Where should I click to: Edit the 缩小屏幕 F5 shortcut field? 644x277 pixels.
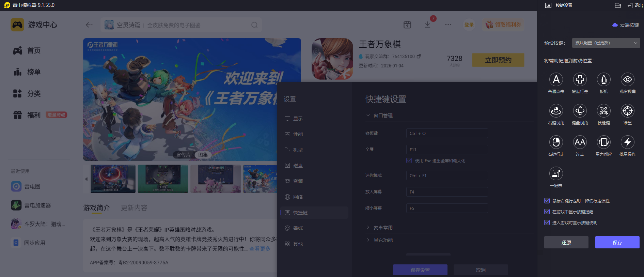click(447, 208)
